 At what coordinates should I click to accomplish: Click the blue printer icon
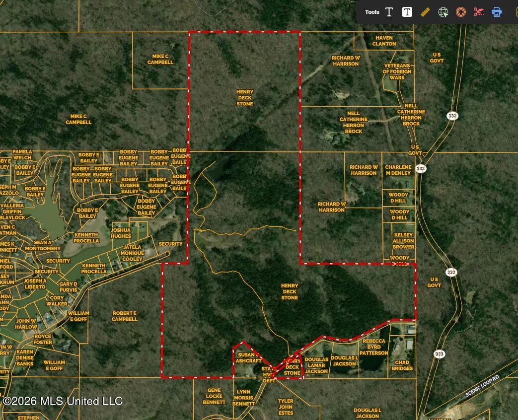pyautogui.click(x=497, y=12)
